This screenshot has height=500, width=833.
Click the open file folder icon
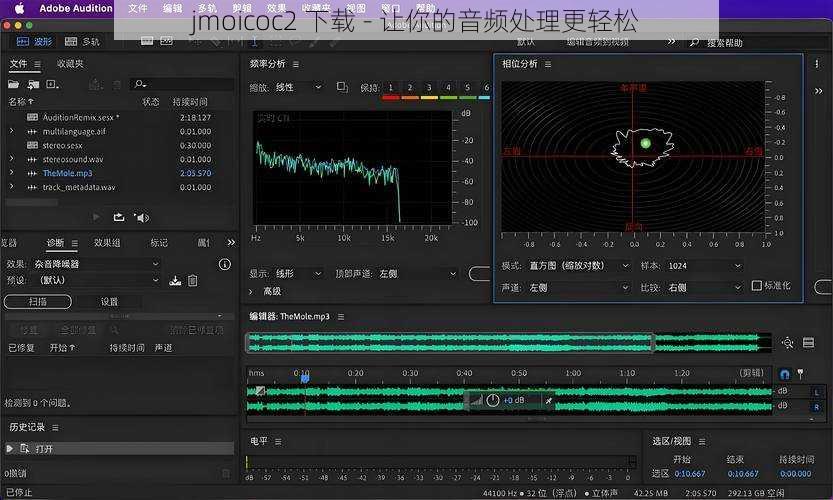point(13,84)
